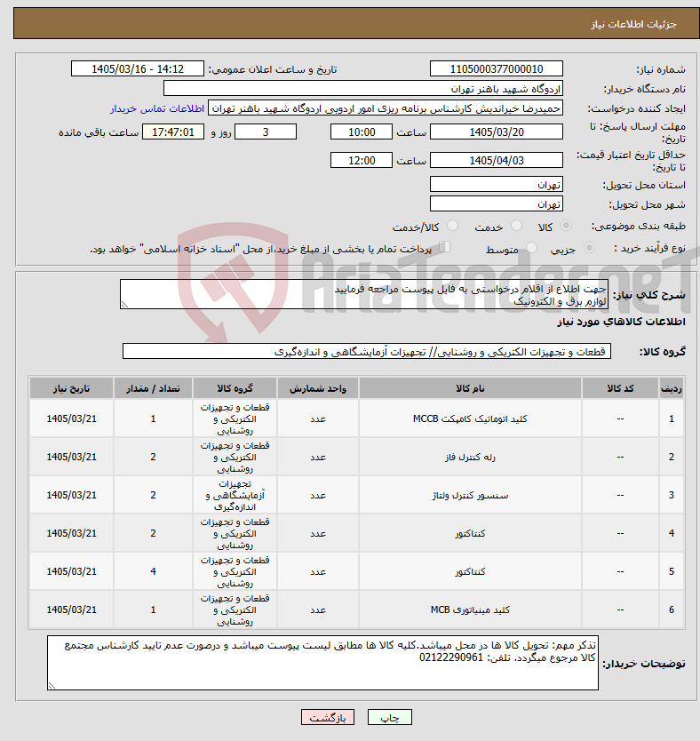Select the کالا radio button
Viewport: 700px width, 741px height.
(566, 226)
